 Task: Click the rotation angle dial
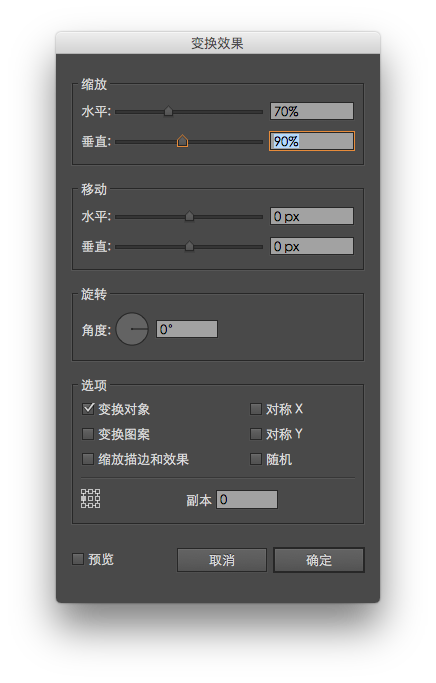point(132,329)
